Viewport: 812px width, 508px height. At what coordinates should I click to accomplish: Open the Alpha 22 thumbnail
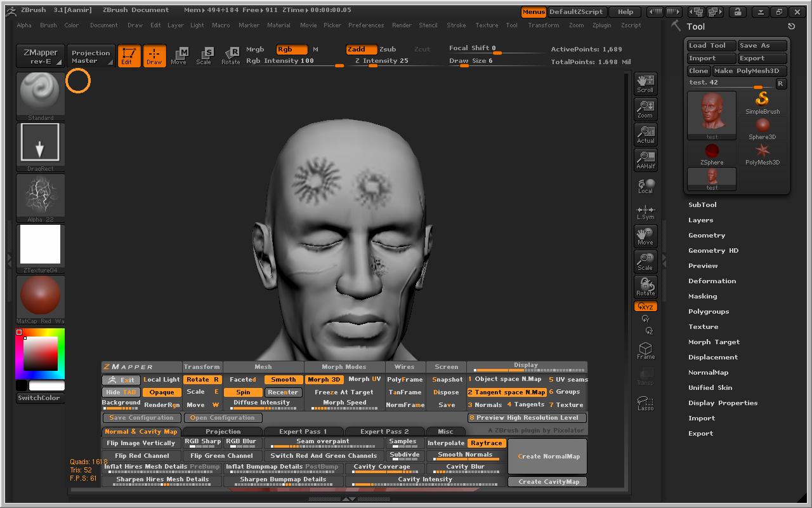[x=40, y=197]
